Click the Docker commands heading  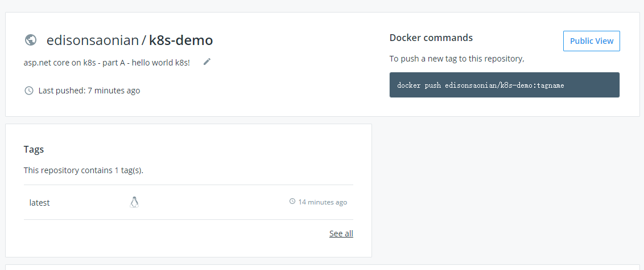[431, 38]
